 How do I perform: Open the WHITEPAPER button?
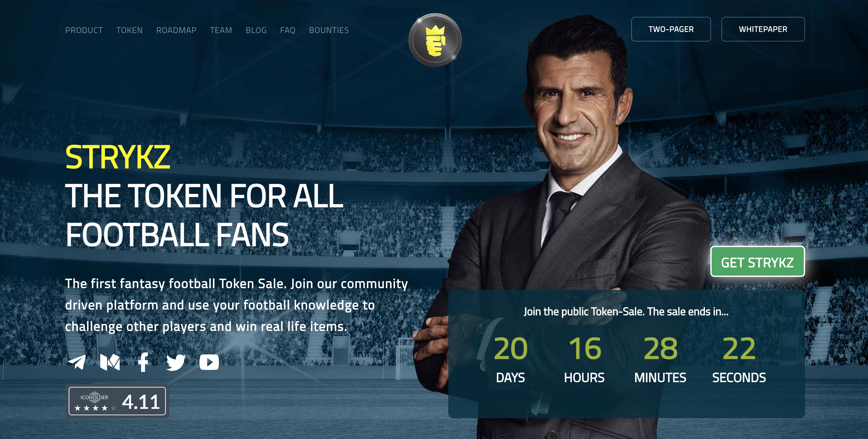[763, 29]
